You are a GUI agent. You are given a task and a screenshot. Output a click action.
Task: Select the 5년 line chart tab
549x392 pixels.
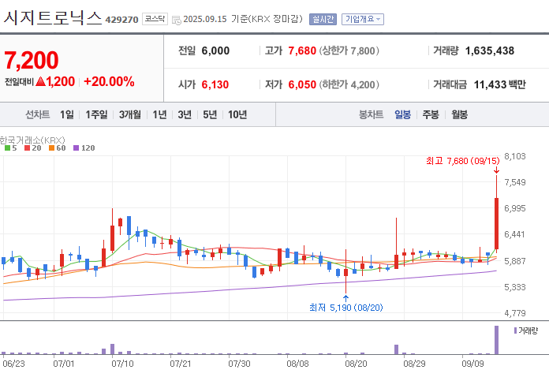coord(210,114)
